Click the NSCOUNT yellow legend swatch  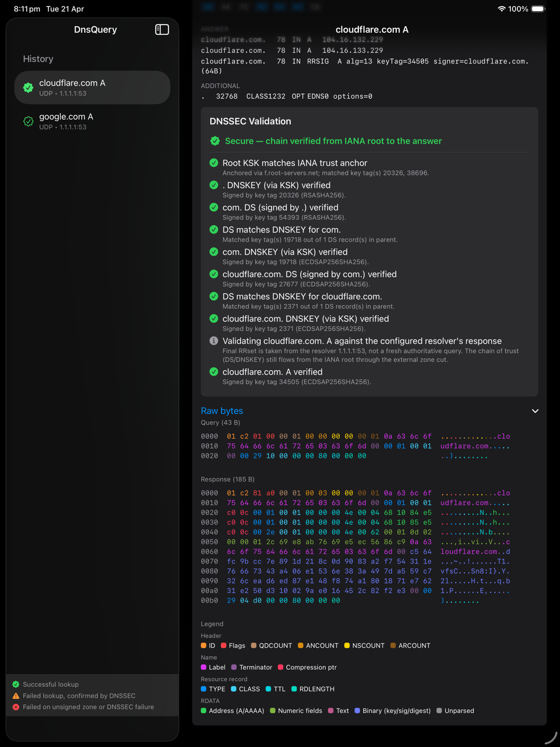(347, 646)
